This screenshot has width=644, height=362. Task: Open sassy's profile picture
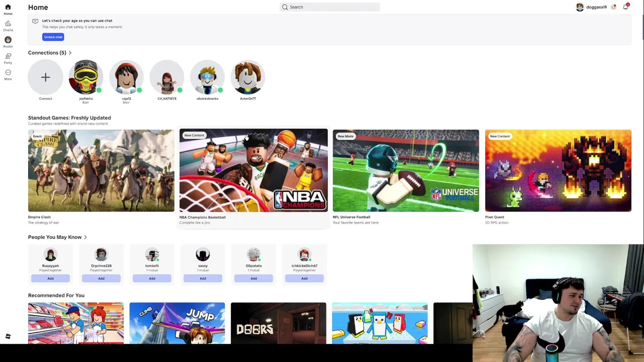203,255
